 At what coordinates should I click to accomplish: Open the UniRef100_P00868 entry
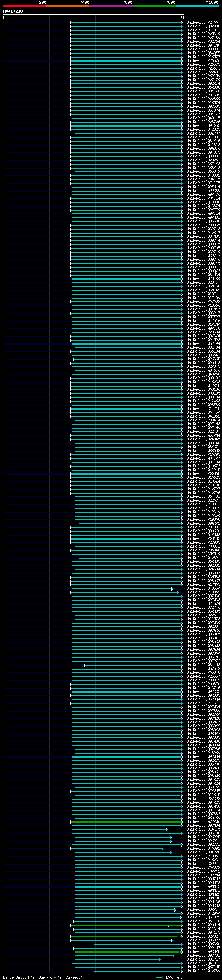pyautogui.click(x=203, y=473)
